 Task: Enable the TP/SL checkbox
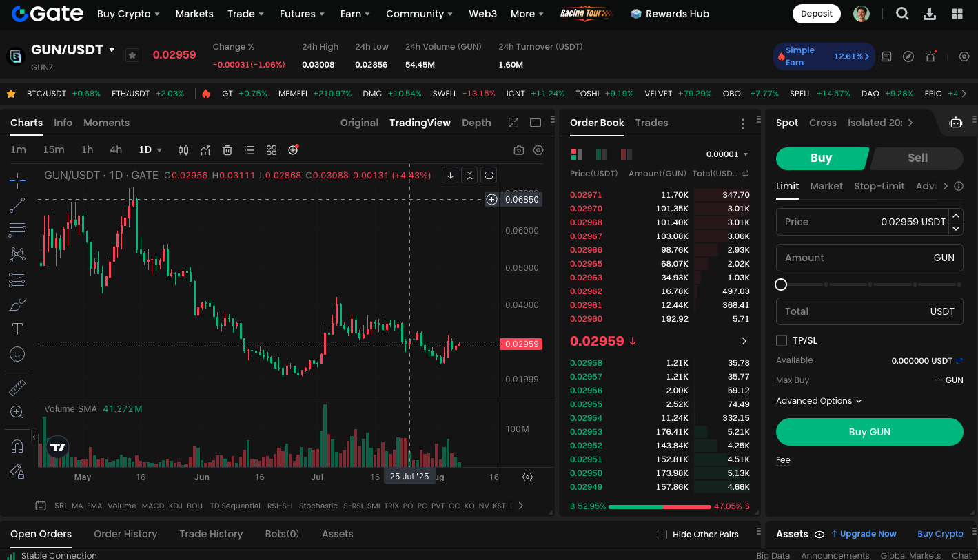coord(782,340)
